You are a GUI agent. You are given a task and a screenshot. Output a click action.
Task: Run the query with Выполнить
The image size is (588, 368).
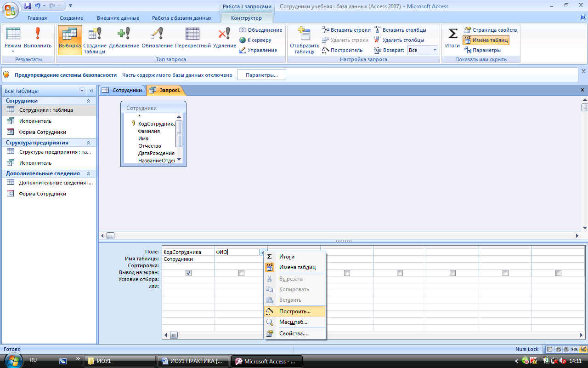(x=38, y=38)
